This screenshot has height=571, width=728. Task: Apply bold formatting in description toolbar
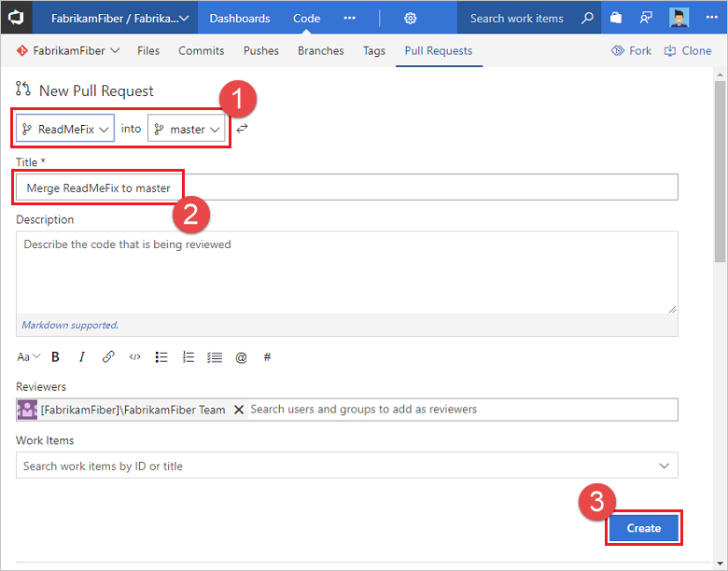point(55,356)
